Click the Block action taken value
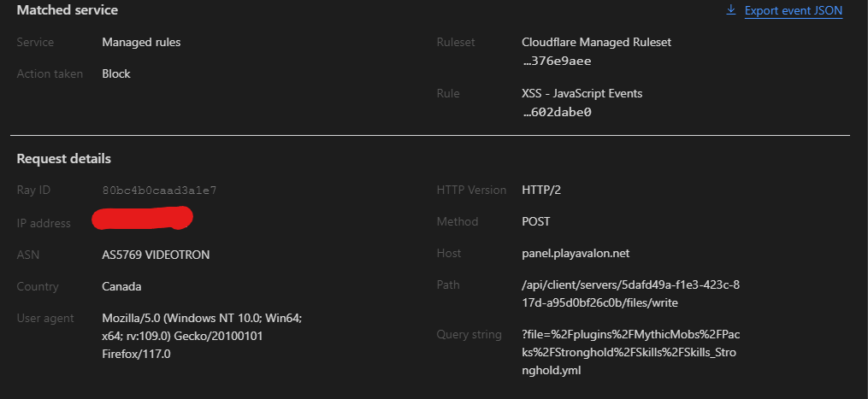The width and height of the screenshot is (868, 399). tap(116, 73)
